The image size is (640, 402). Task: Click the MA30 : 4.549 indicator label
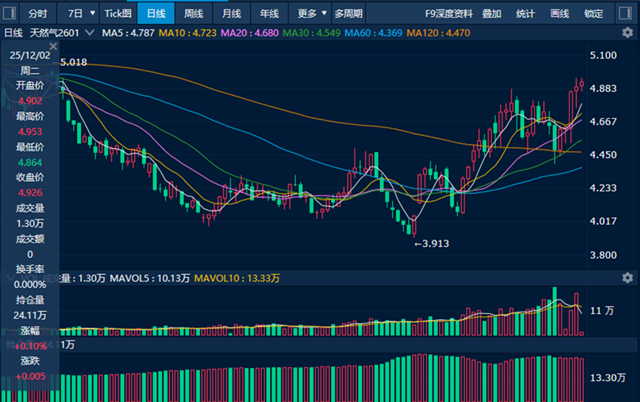pos(311,33)
